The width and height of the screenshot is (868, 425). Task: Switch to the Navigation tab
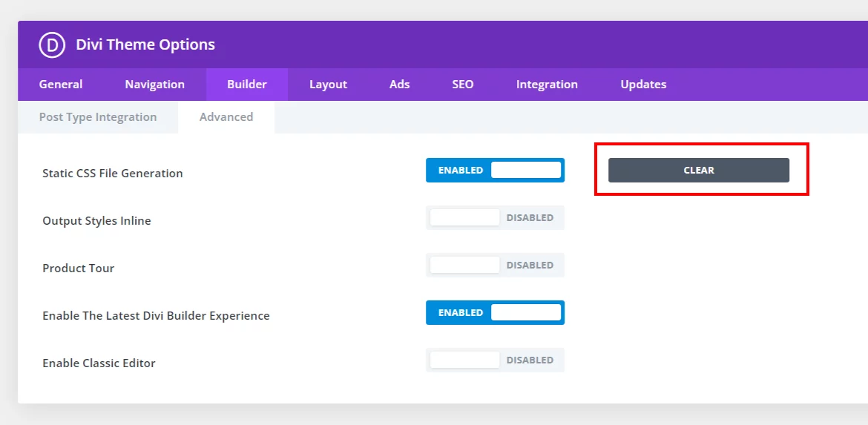pos(154,85)
